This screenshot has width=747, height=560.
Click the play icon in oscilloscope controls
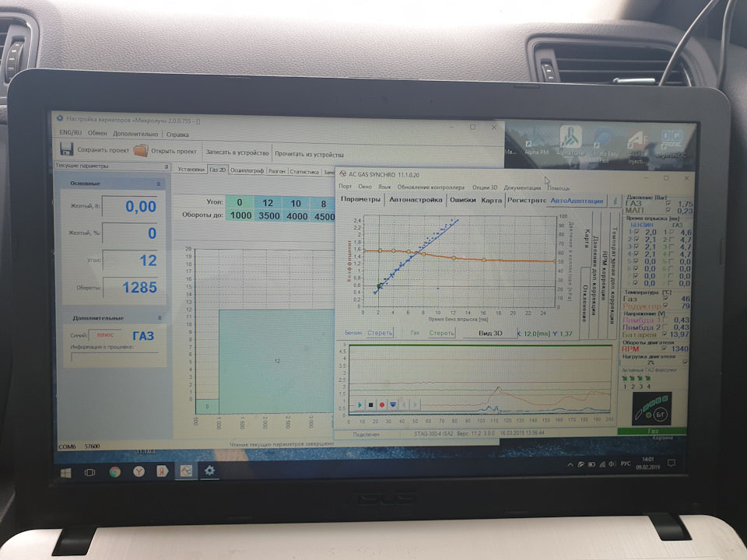359,404
